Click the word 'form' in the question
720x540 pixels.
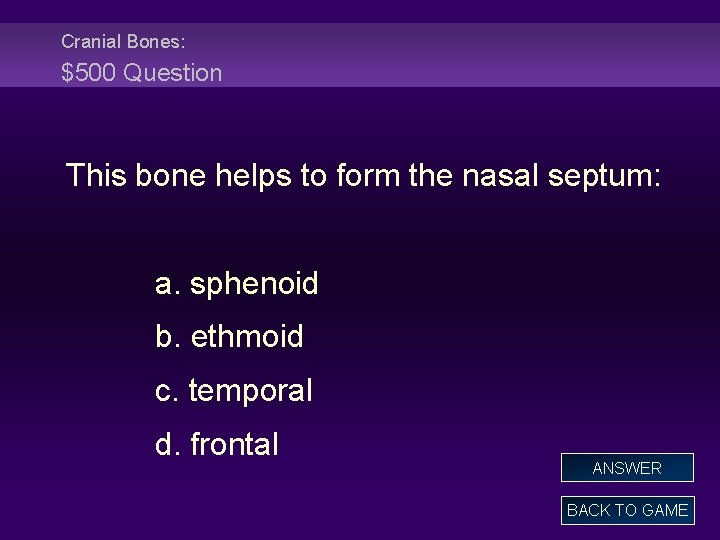368,175
